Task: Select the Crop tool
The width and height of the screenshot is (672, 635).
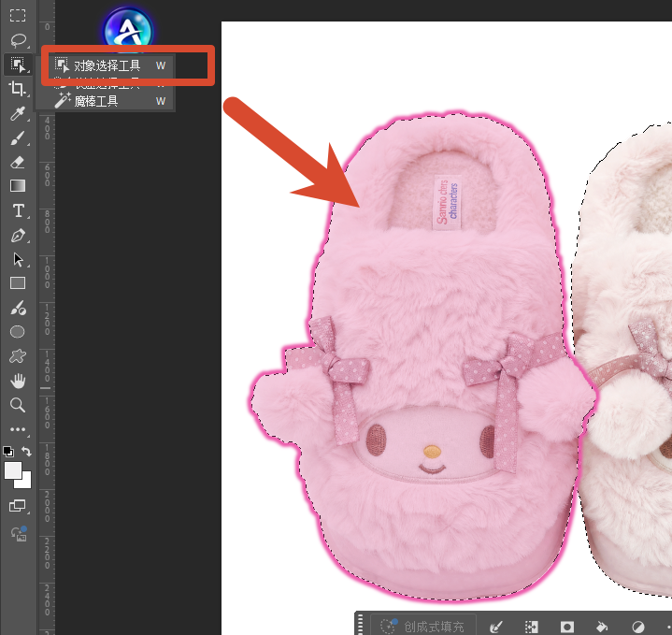Action: coord(18,88)
